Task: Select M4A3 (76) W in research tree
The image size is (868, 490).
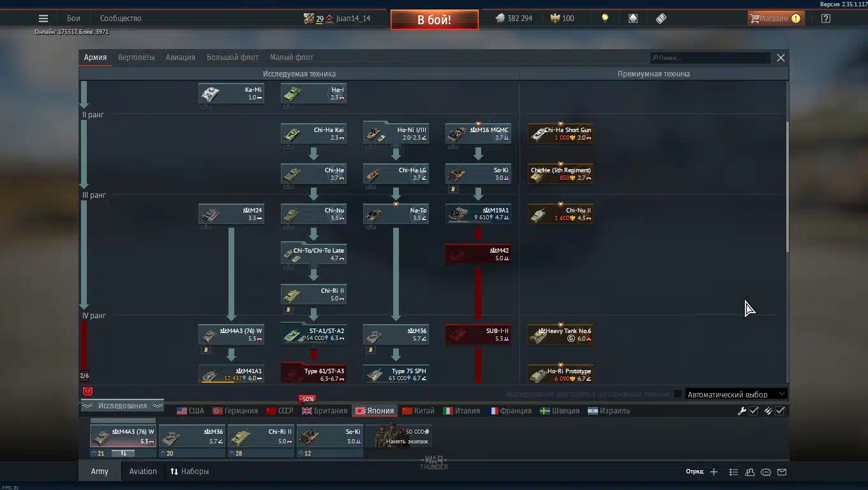Action: point(231,335)
